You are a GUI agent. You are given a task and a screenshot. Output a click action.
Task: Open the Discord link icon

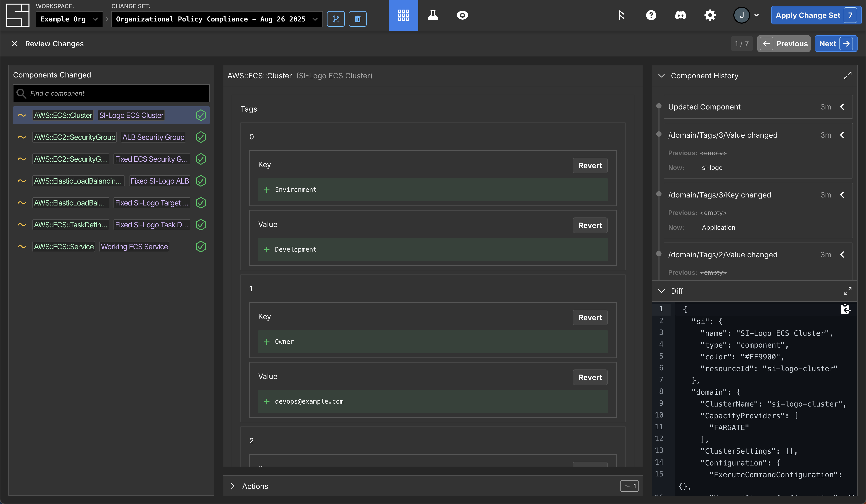tap(680, 15)
